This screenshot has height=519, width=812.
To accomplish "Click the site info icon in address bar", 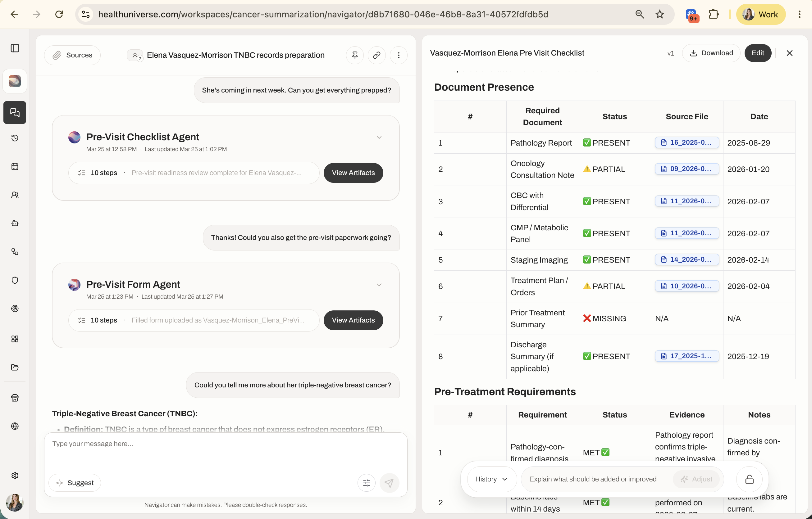I will point(86,14).
